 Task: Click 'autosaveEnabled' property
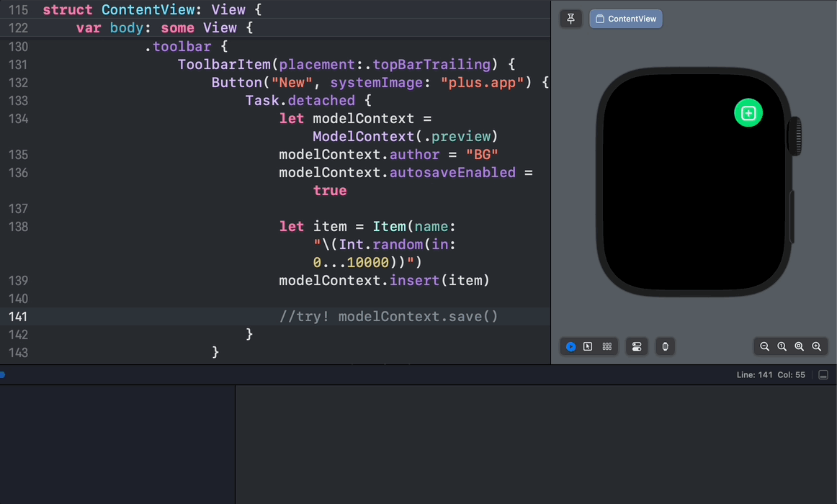pos(452,173)
